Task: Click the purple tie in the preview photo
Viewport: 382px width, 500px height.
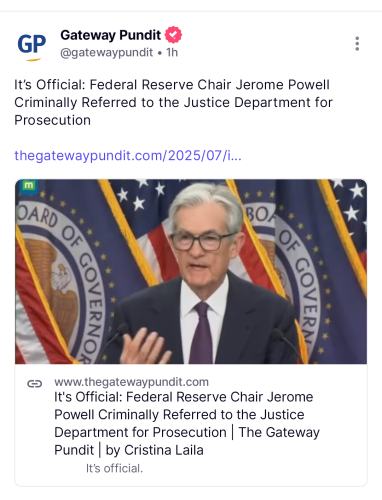Action: (202, 333)
